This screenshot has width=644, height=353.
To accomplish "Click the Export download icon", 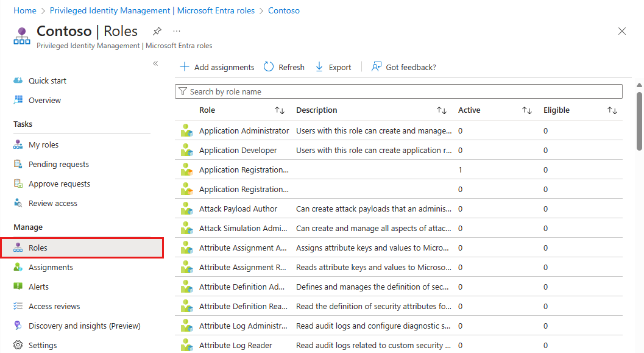I will tap(319, 67).
